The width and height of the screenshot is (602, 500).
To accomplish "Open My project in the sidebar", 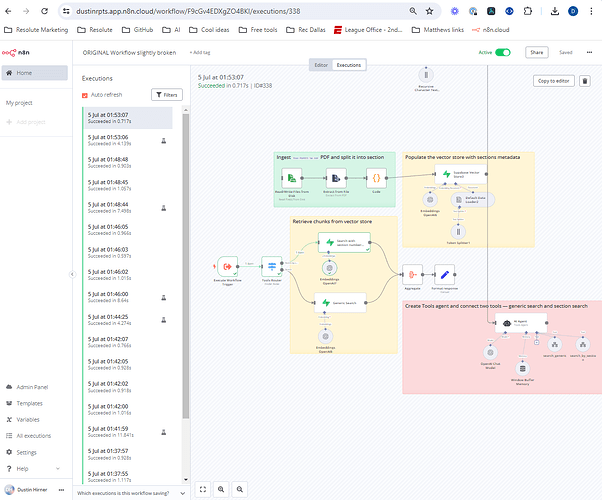I will pos(19,103).
